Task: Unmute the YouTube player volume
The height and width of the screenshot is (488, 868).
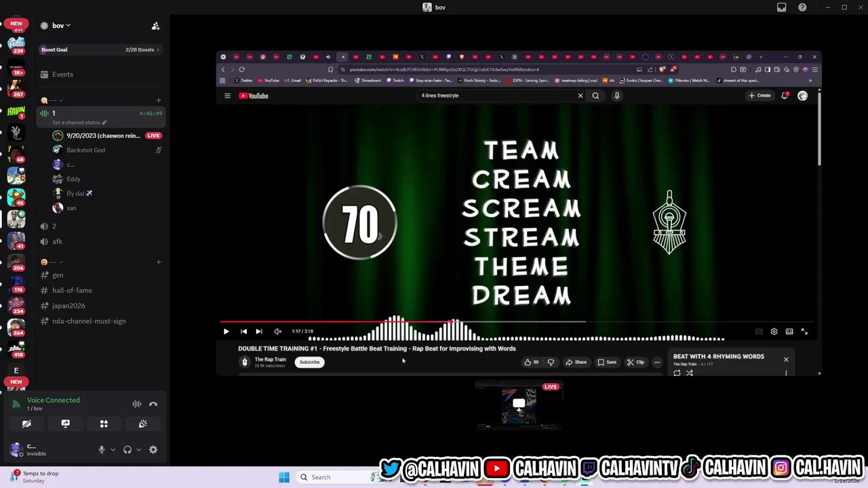Action: click(277, 331)
